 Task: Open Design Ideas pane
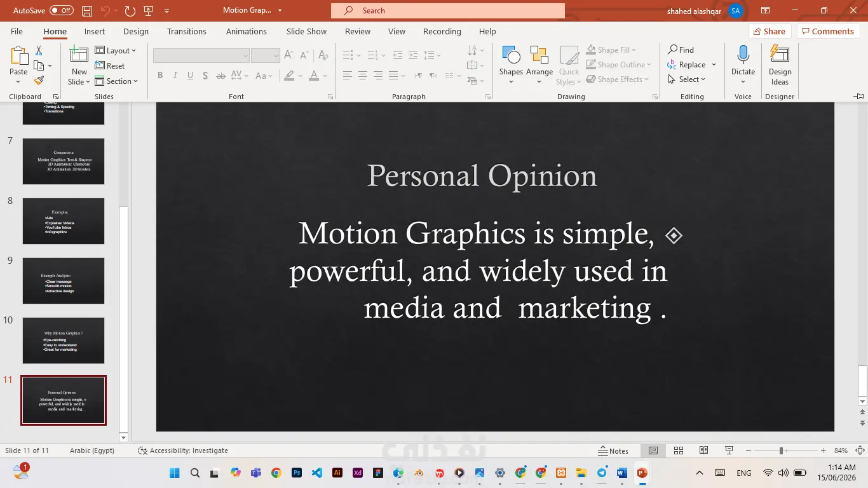coord(780,65)
